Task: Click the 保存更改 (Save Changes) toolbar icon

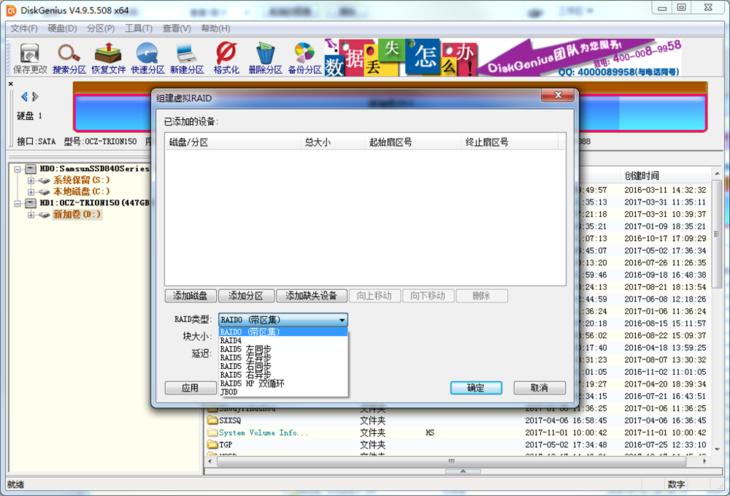Action: point(29,58)
